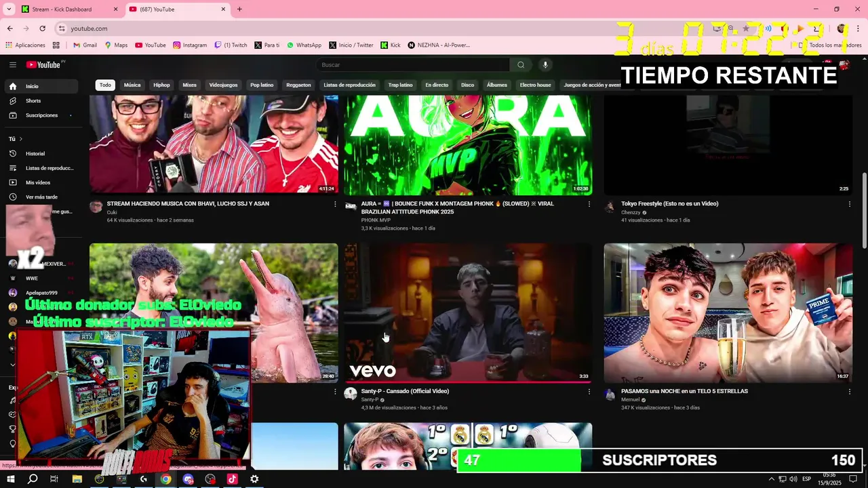Open the Chenzzy channel avatar

(x=610, y=206)
